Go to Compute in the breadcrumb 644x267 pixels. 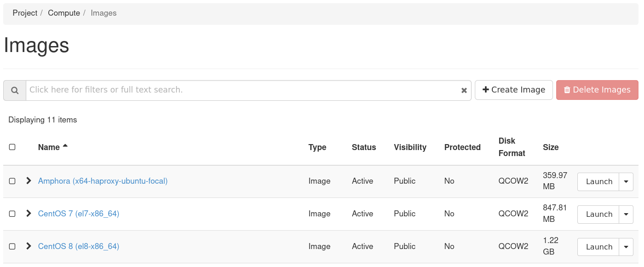(x=64, y=13)
